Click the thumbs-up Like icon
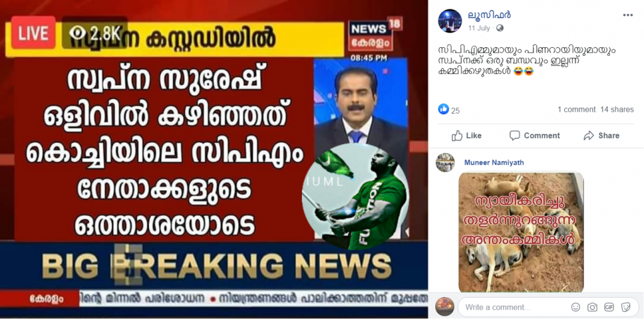Image resolution: width=644 pixels, height=319 pixels. tap(457, 136)
